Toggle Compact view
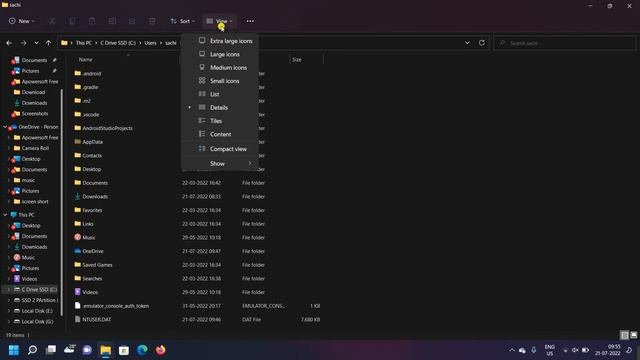This screenshot has height=360, width=640. point(220,149)
